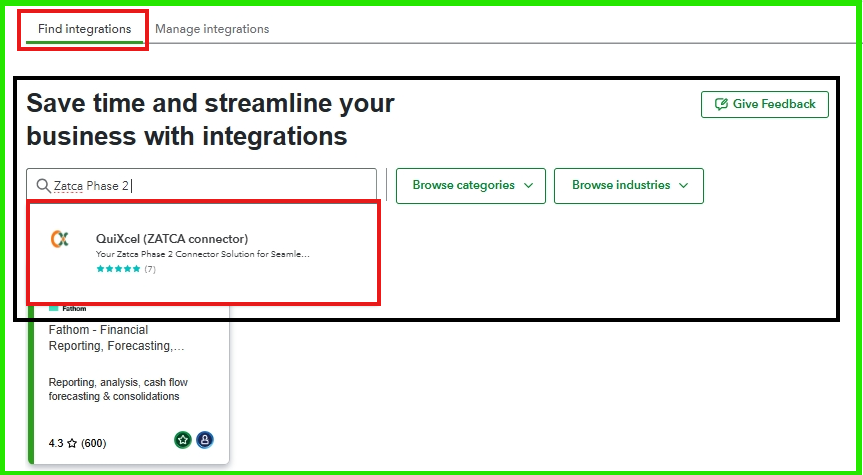Open the Manage integrations tab
Viewport: 863px width, 475px height.
coord(212,29)
